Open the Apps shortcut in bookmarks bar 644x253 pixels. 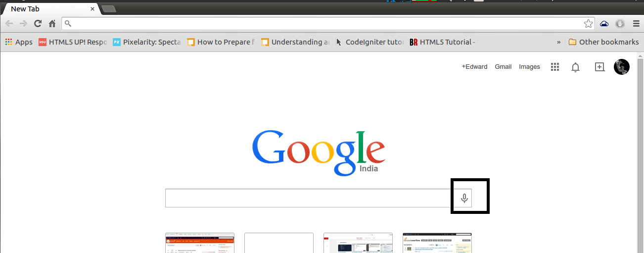click(19, 42)
